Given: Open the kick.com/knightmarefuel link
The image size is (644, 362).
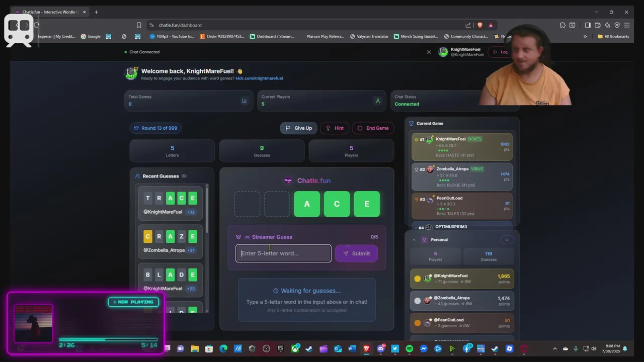Looking at the screenshot, I should pyautogui.click(x=259, y=78).
